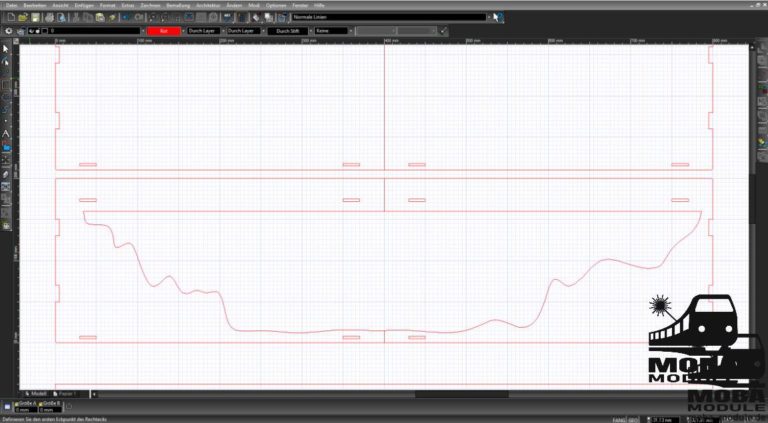Image resolution: width=768 pixels, height=423 pixels.
Task: Open the Hilfe menu
Action: point(319,5)
